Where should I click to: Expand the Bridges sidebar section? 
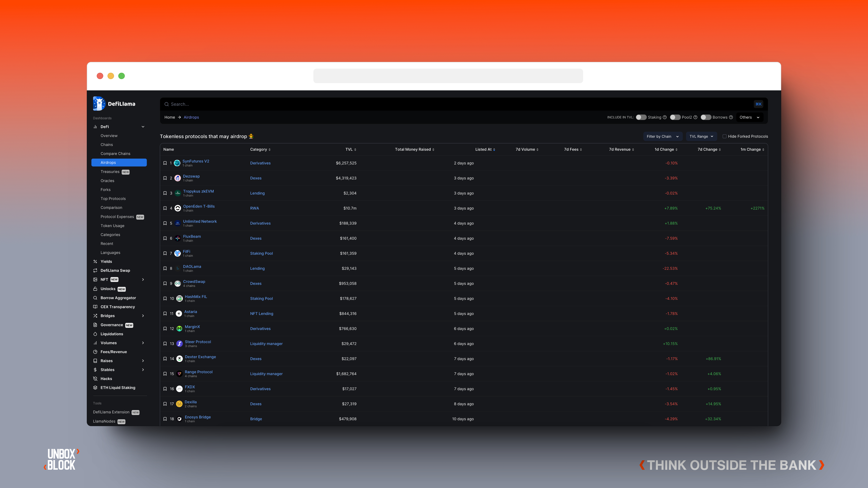click(x=143, y=316)
